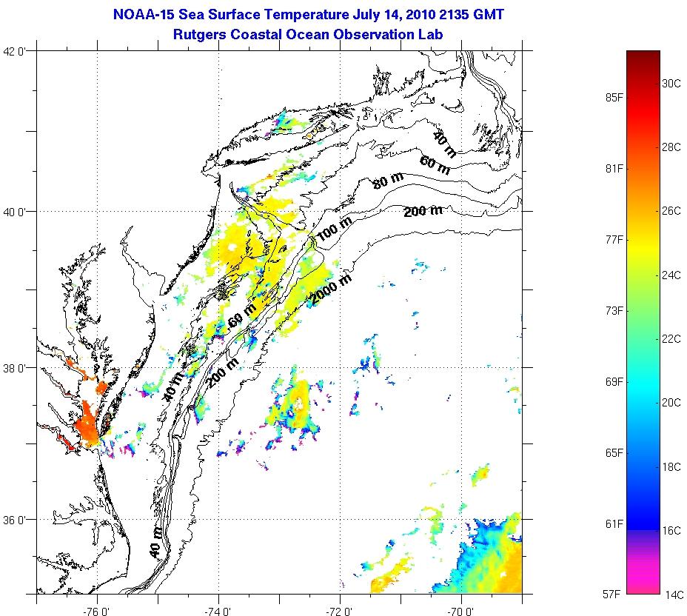This screenshot has width=687, height=616.
Task: Click the 85F label beside the color bar
Action: 614,98
